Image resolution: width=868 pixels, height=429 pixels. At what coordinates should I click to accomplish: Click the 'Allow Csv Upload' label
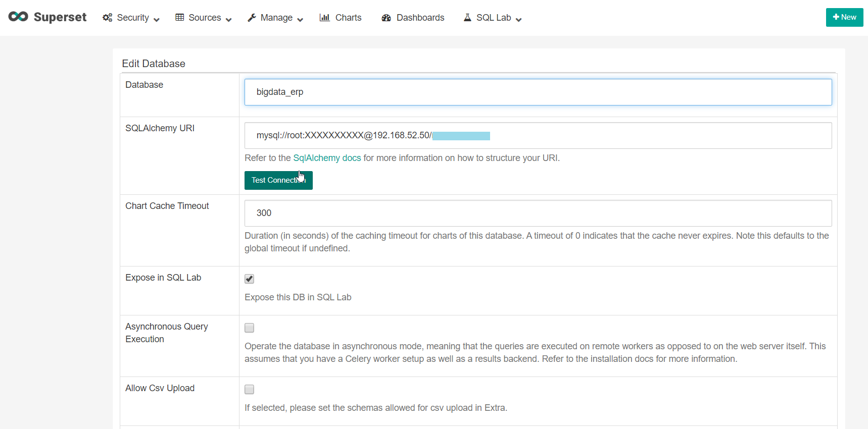tap(160, 388)
